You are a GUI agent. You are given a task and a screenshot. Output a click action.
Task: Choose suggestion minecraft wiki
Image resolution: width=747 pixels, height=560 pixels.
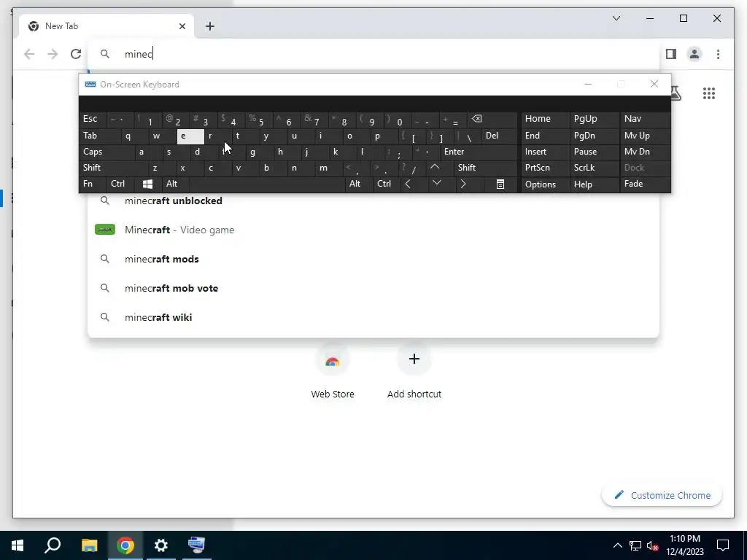click(373, 317)
